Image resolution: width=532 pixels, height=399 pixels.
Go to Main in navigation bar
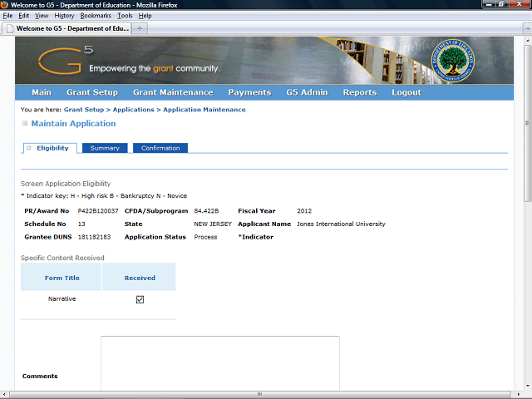(x=42, y=92)
